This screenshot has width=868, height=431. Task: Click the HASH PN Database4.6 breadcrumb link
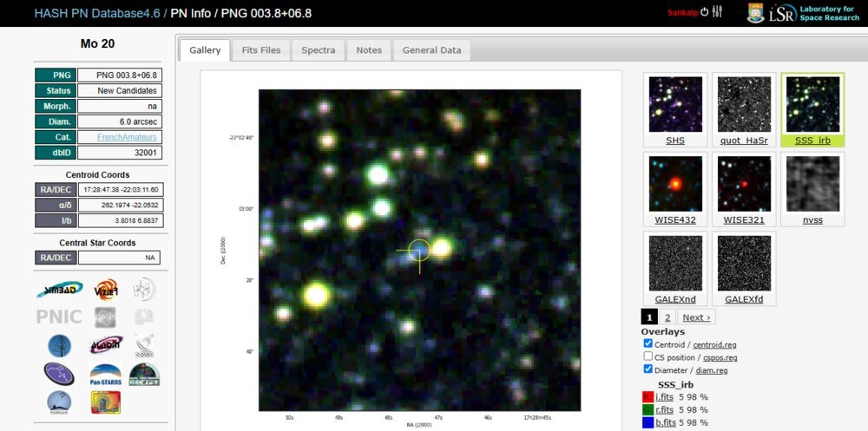(97, 13)
